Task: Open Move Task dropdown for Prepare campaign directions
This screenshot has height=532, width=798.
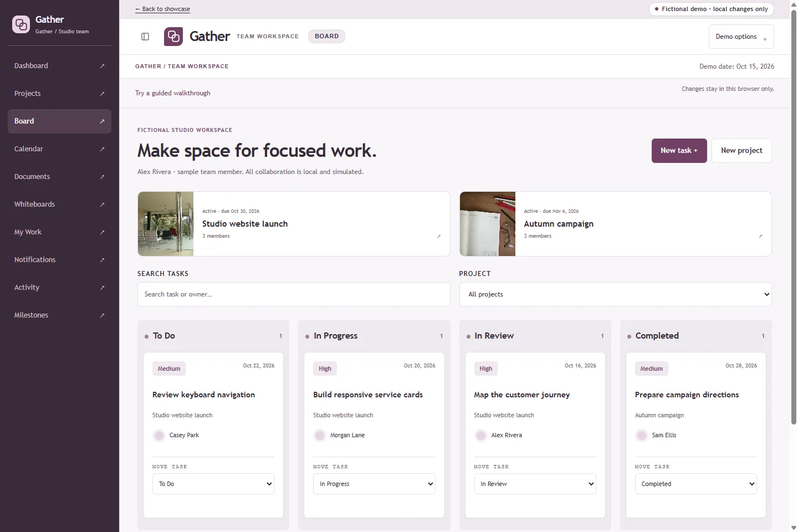Action: pos(696,484)
